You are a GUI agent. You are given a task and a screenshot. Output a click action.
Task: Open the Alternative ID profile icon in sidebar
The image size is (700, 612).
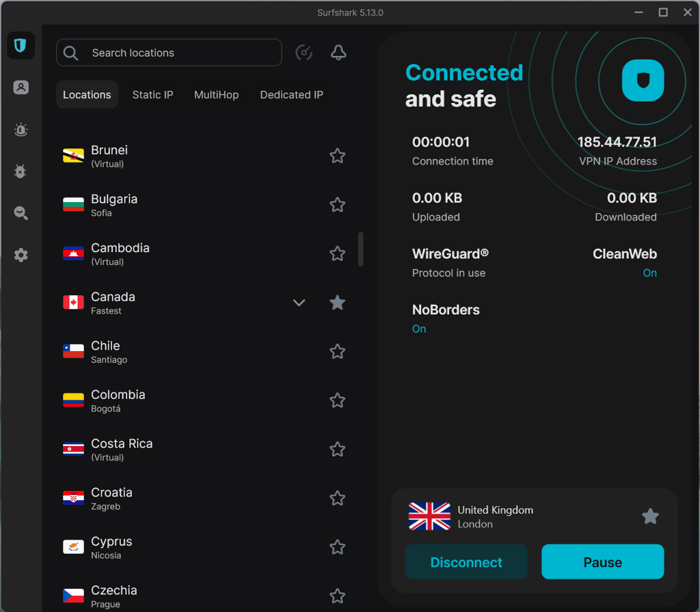21,87
